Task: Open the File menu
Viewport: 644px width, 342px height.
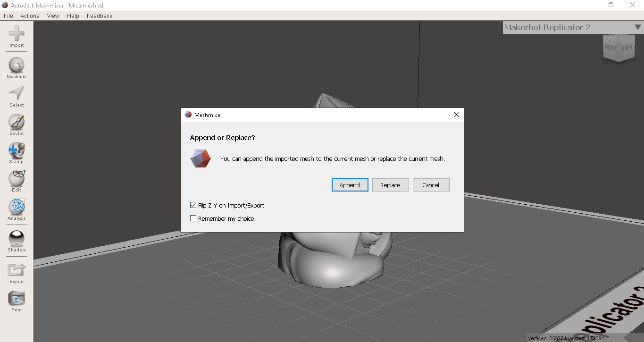Action: 8,16
